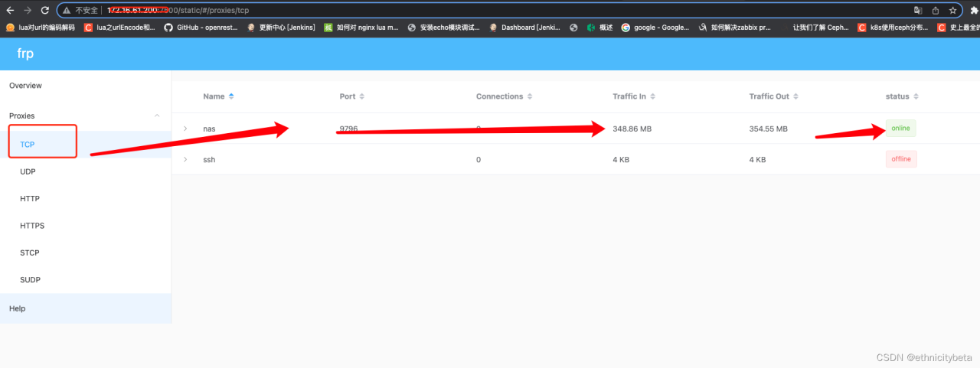
Task: Sort table by Connections column arrows
Action: tap(530, 96)
